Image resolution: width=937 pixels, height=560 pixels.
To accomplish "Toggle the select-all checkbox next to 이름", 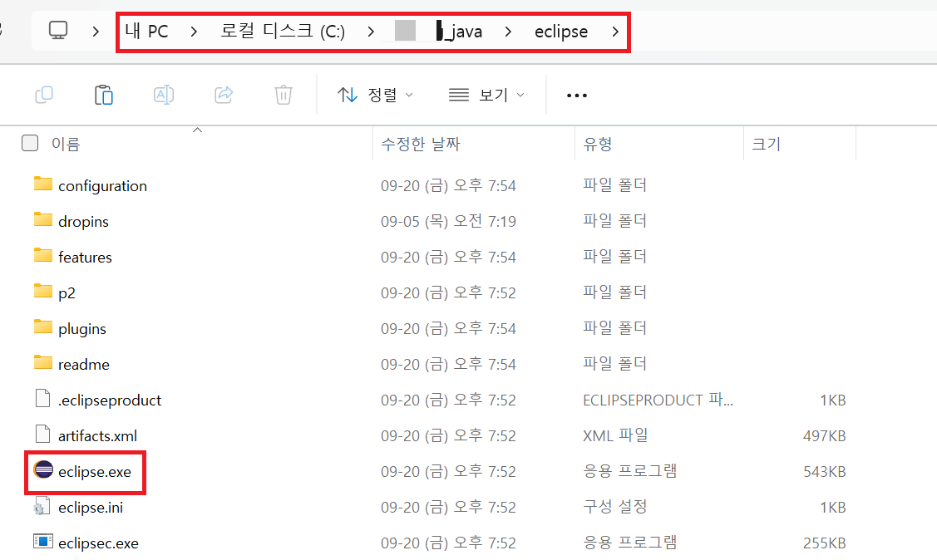I will (30, 143).
